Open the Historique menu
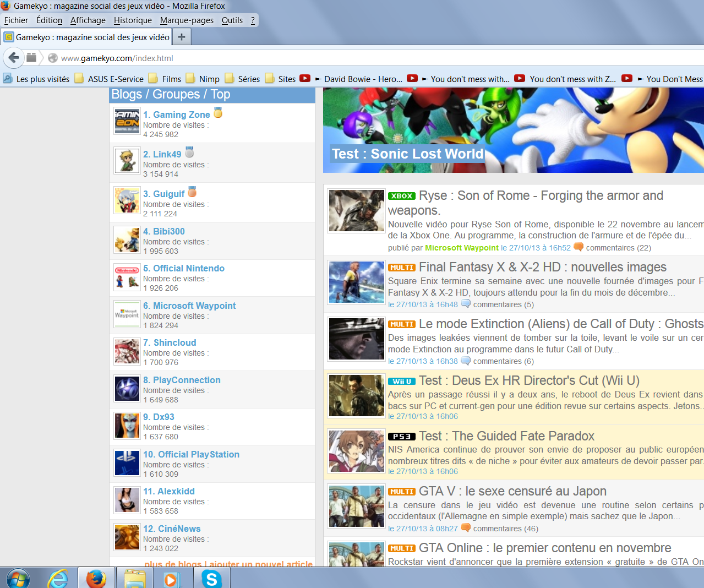The height and width of the screenshot is (588, 704). [x=133, y=20]
